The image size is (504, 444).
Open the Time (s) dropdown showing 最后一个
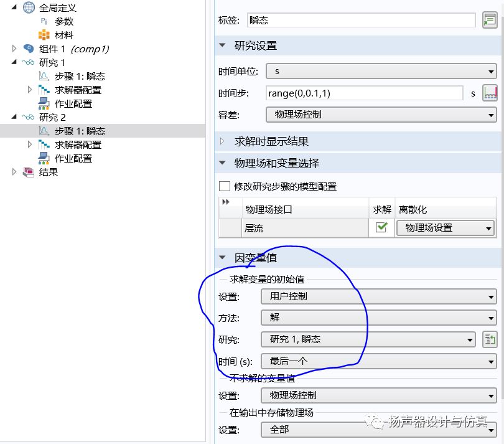coord(379,361)
